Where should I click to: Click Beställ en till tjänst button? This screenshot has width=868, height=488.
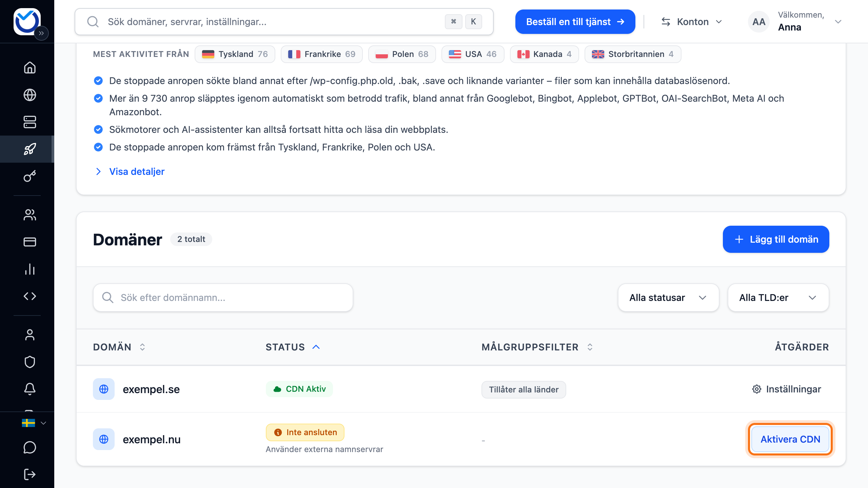pos(575,22)
